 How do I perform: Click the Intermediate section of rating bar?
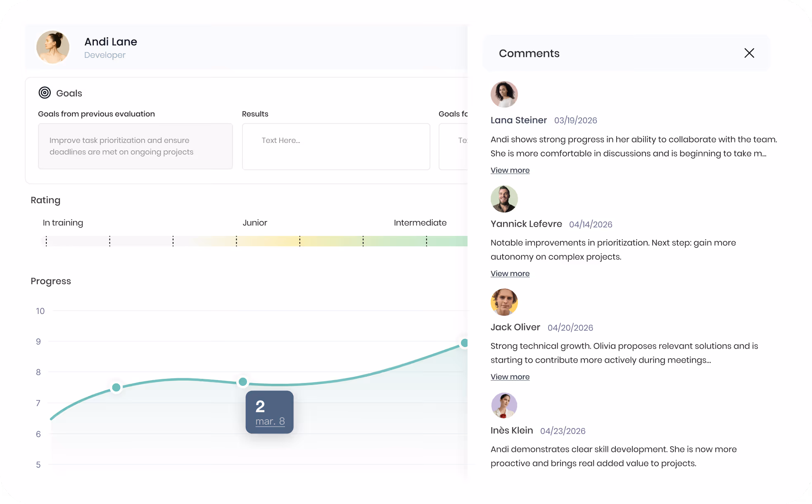(x=415, y=241)
